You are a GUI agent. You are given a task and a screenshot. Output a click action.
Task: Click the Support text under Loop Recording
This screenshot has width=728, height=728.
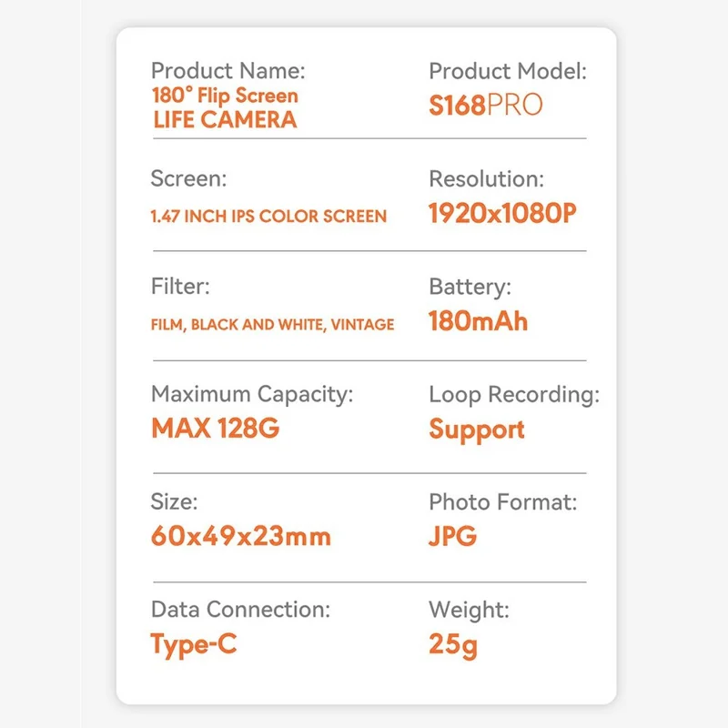coord(477,430)
